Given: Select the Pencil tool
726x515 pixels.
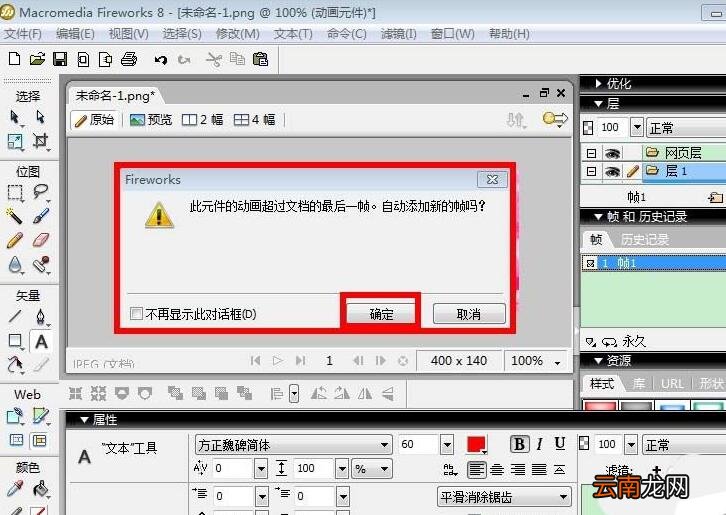Looking at the screenshot, I should [x=15, y=240].
